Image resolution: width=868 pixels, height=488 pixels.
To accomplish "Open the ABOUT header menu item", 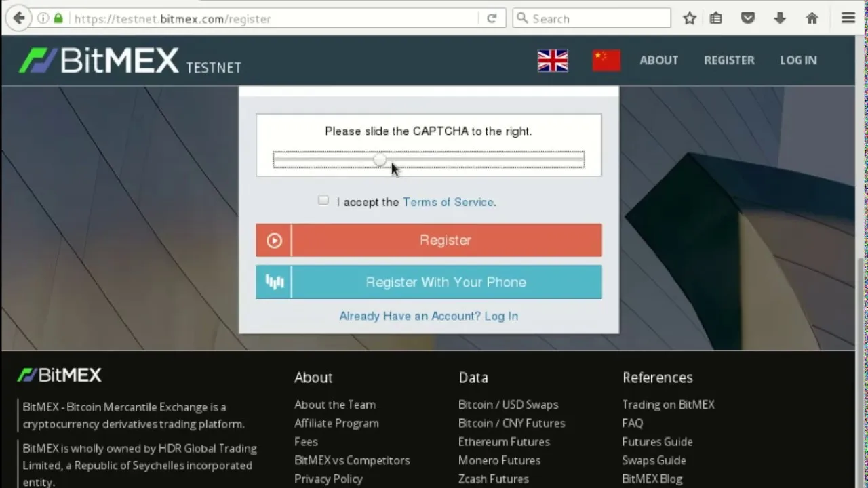I will (659, 60).
